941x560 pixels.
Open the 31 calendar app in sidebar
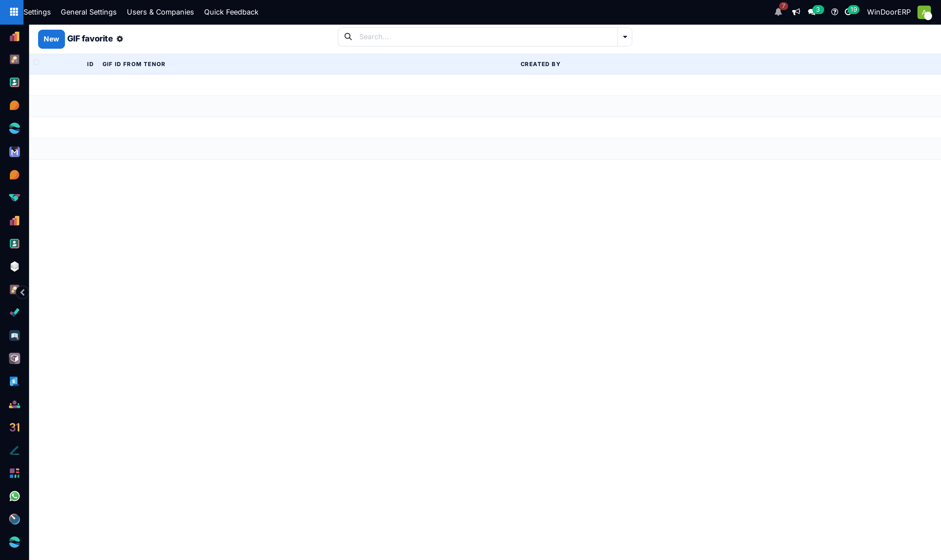14,427
